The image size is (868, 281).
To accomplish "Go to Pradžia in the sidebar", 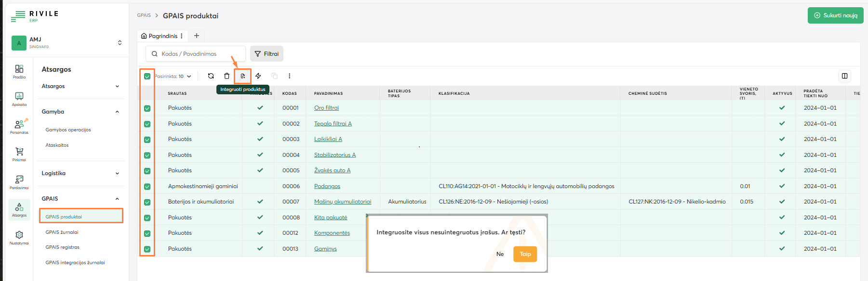I will (19, 71).
